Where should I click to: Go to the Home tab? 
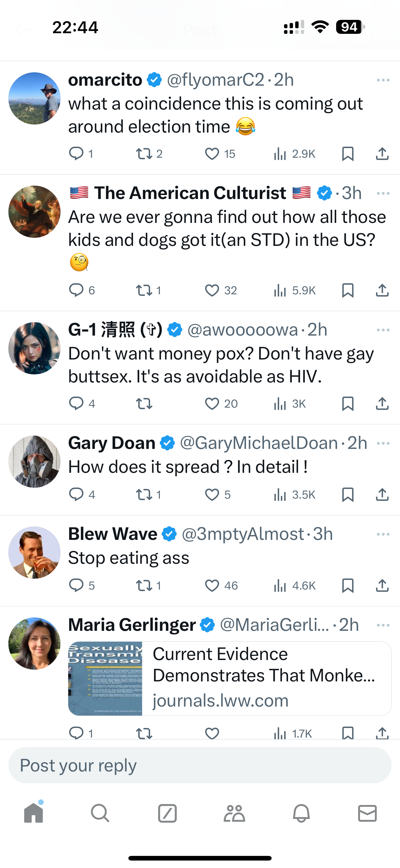[34, 813]
